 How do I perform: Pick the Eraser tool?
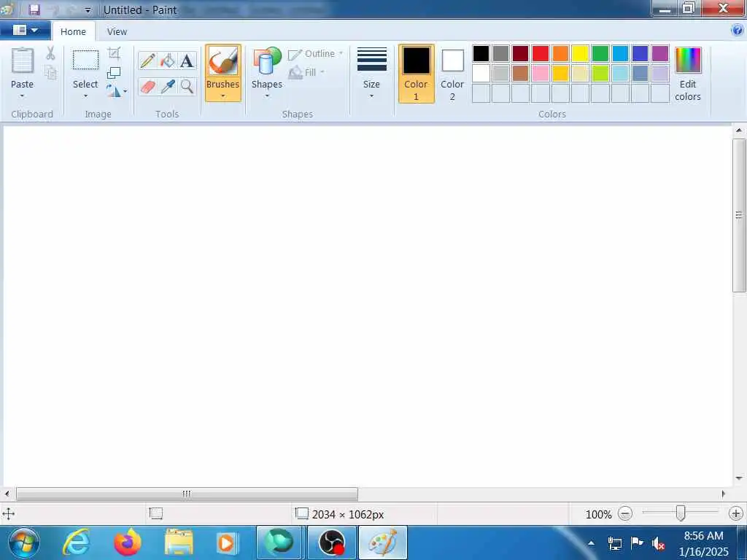147,87
